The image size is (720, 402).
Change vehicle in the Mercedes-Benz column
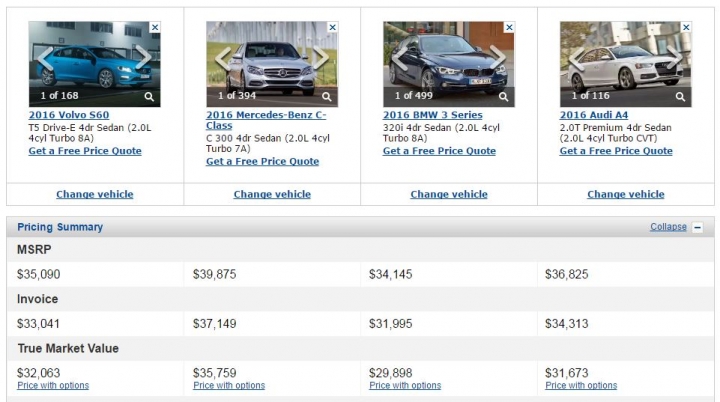tap(272, 194)
